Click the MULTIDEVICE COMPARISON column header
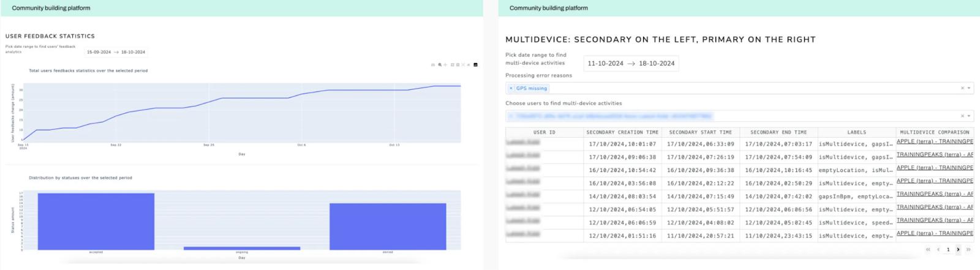Image resolution: width=980 pixels, height=270 pixels. coord(935,132)
